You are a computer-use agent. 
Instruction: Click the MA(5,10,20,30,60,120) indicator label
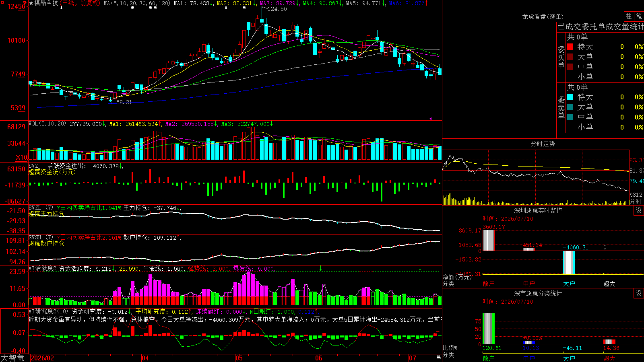point(137,3)
